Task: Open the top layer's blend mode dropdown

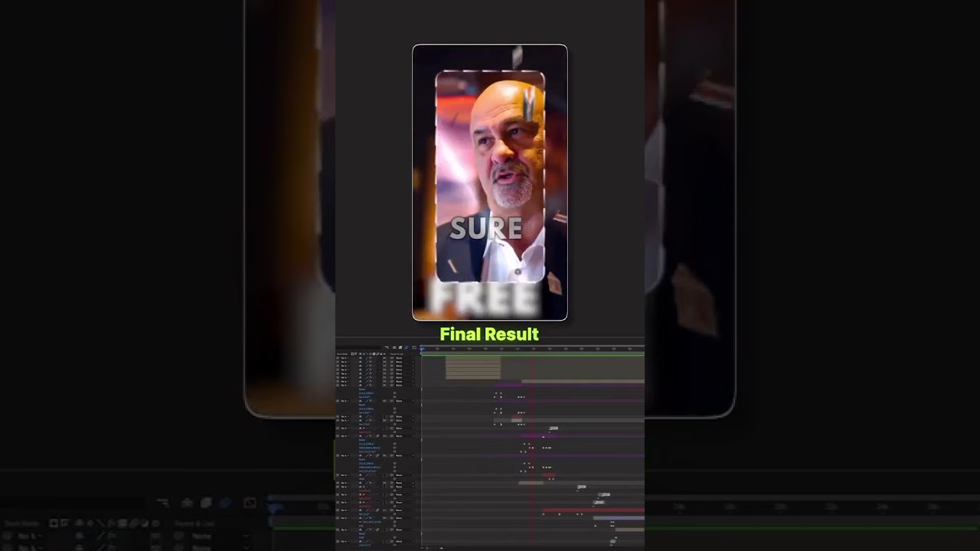Action: (345, 358)
